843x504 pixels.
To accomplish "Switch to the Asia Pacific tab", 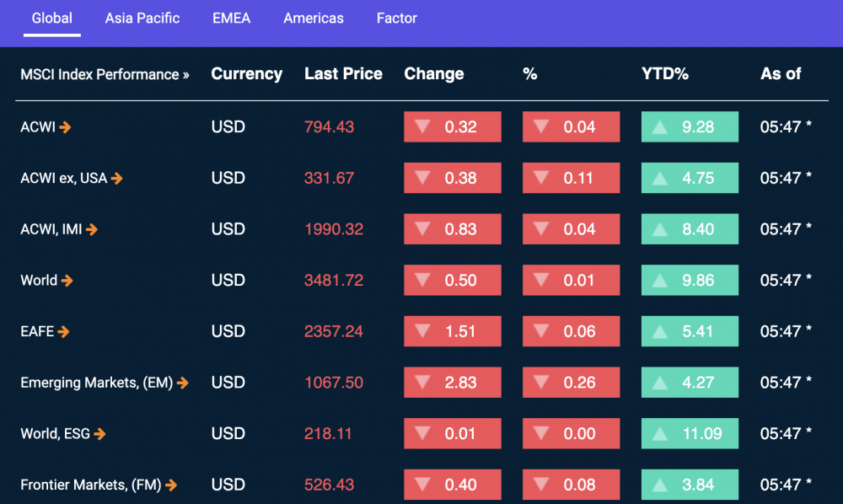I will 142,19.
